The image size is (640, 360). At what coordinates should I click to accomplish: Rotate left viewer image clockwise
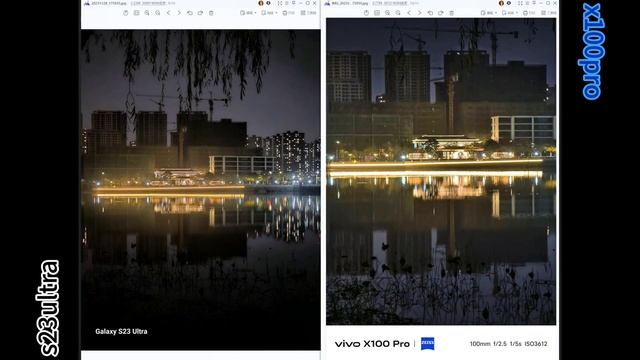(x=200, y=13)
